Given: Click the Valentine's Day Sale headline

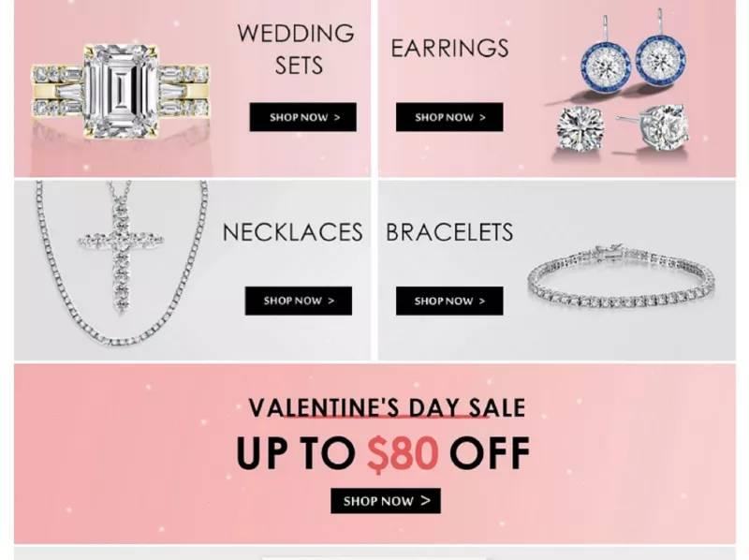Looking at the screenshot, I should tap(387, 407).
